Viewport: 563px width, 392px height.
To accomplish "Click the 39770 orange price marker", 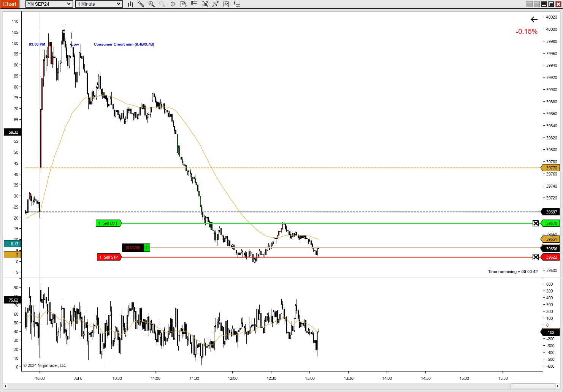I will click(551, 168).
